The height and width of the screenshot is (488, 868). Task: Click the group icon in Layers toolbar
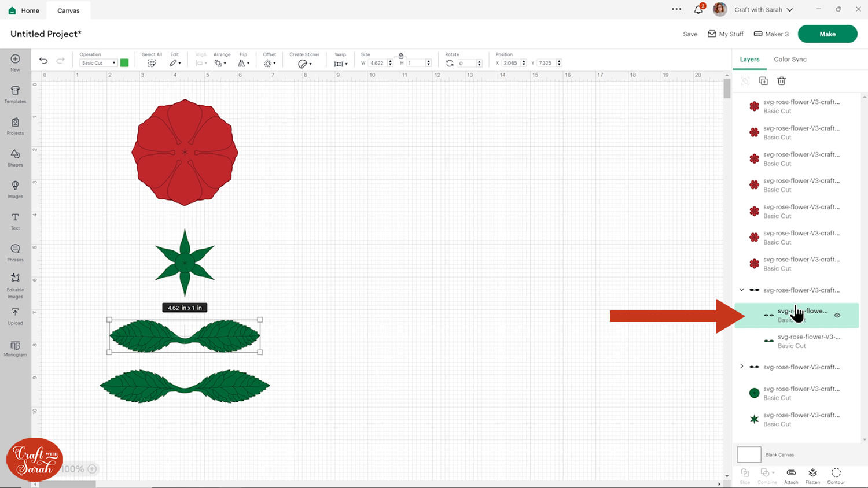tap(745, 81)
